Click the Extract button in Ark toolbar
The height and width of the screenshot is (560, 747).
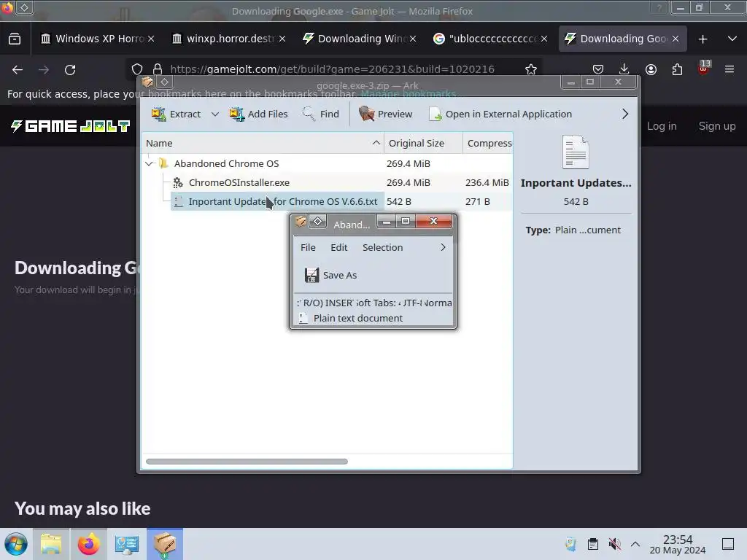tap(177, 114)
